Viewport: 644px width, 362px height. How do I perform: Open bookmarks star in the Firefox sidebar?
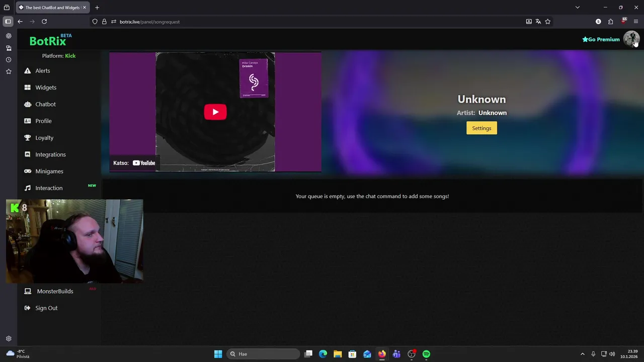click(9, 72)
